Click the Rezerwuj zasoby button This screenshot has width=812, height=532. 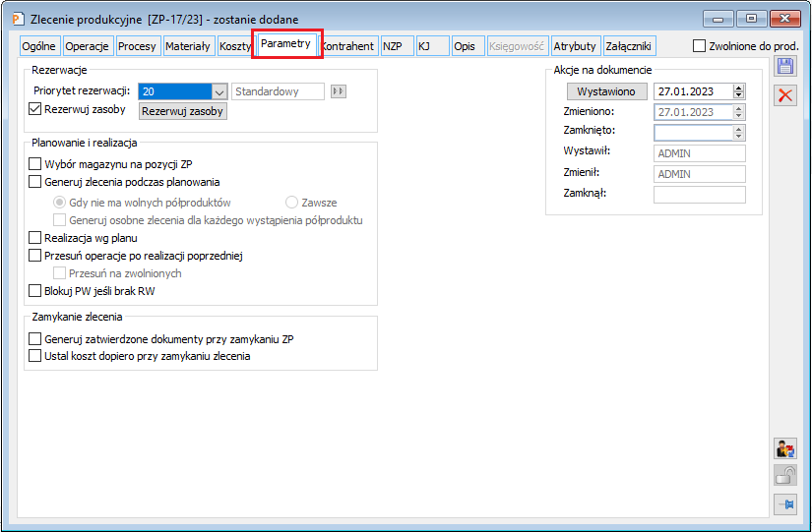[183, 111]
